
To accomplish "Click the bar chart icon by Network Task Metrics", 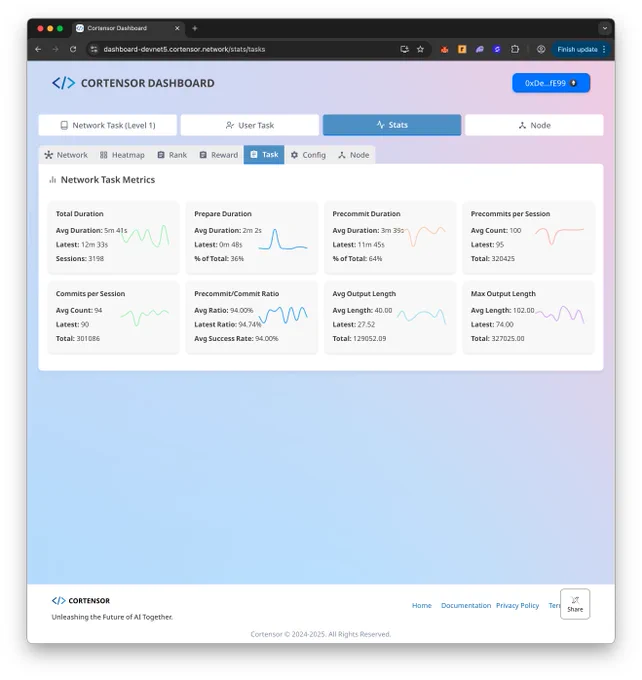I will click(x=53, y=180).
